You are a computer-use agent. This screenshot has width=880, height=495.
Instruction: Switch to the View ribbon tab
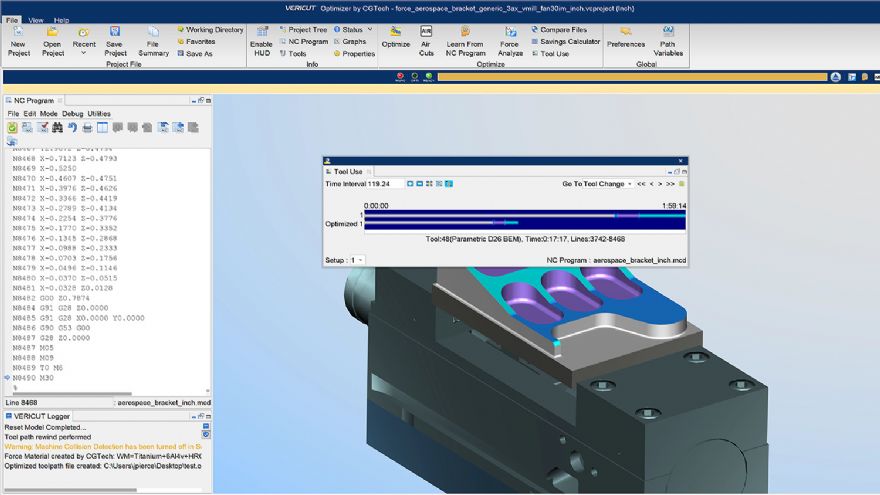(x=36, y=20)
